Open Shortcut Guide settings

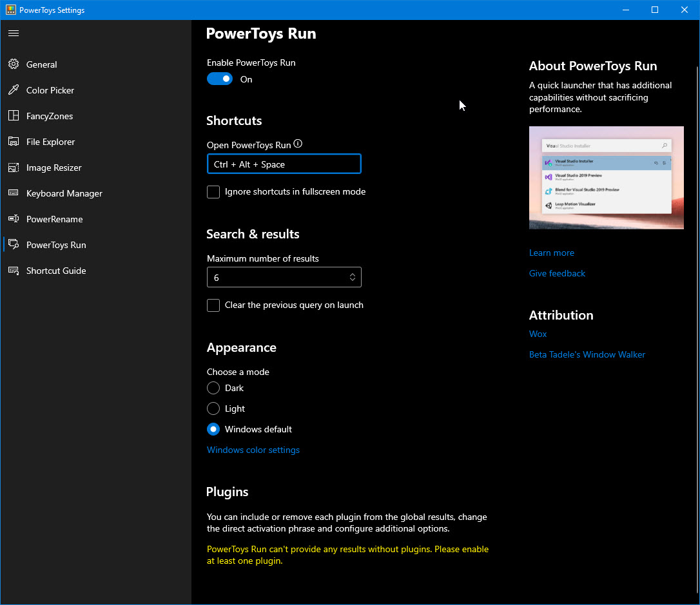(x=55, y=271)
